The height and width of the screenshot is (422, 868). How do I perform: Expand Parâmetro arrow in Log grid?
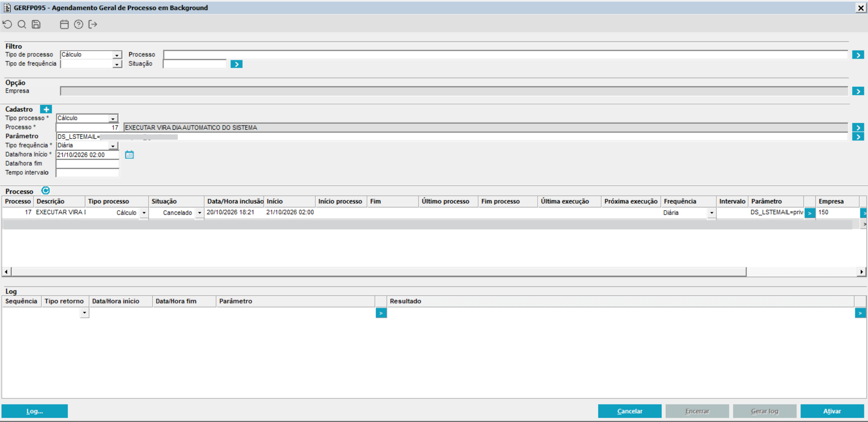coord(381,313)
